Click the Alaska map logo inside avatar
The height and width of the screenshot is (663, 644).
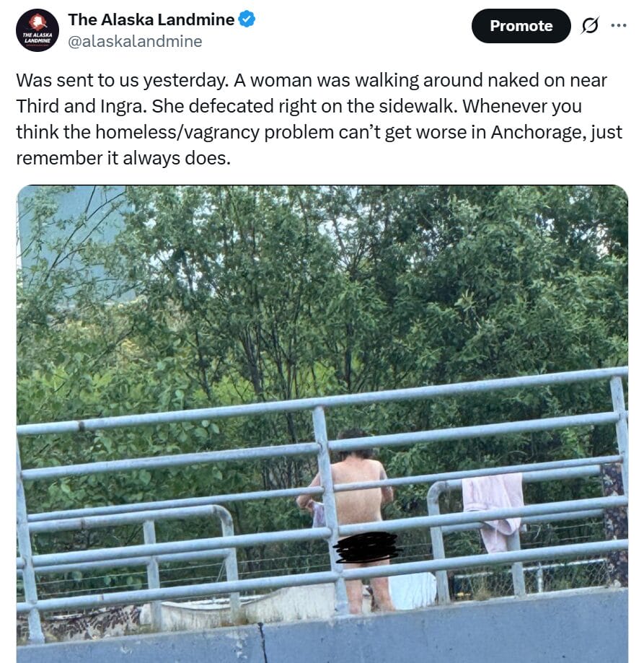(x=38, y=21)
